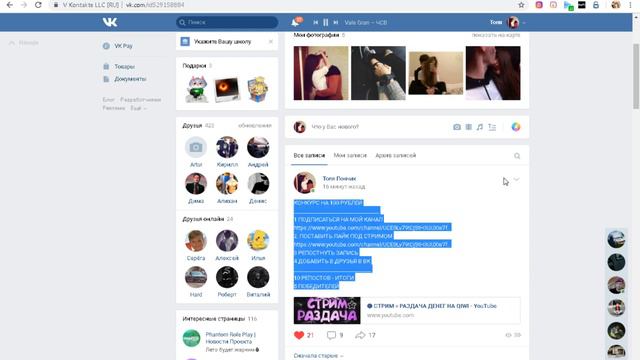Screen dimensions: 640x360
Task: Open the Phantom Role Play page link
Action: pos(231,338)
